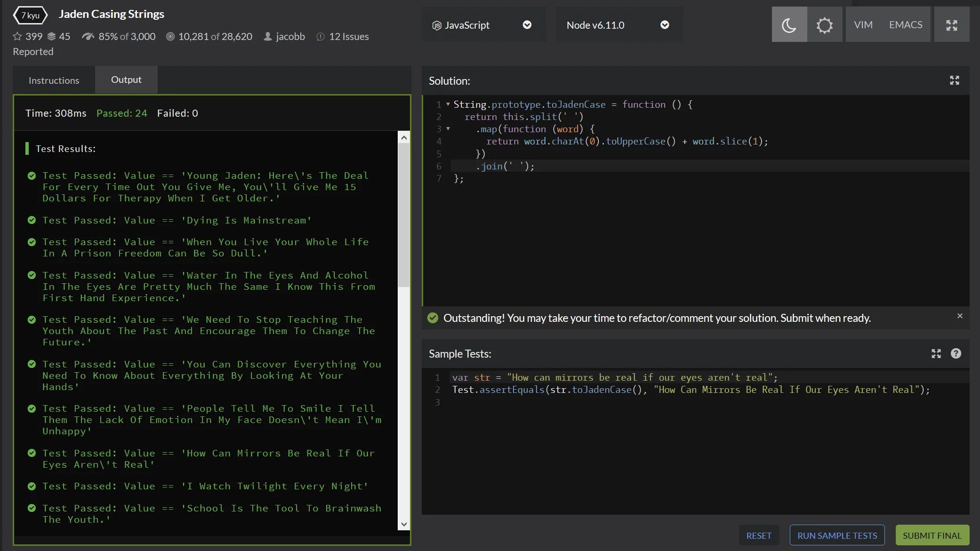Select the Output tab

[x=126, y=80]
